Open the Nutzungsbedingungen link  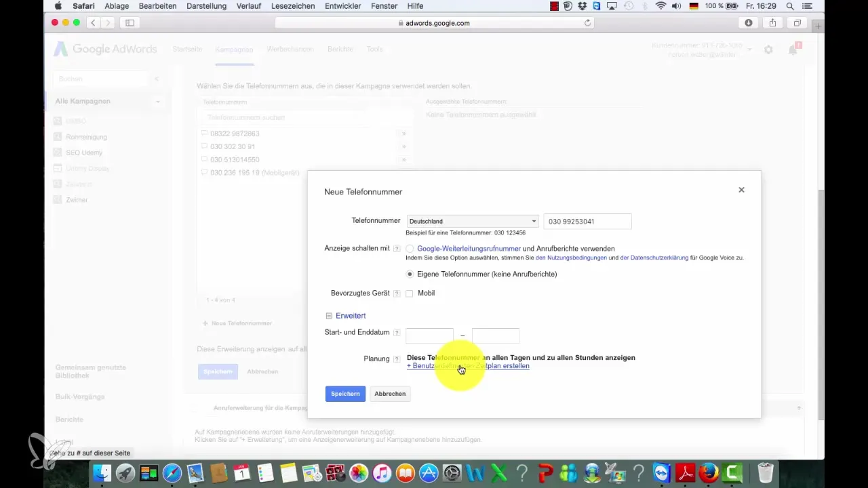point(571,258)
